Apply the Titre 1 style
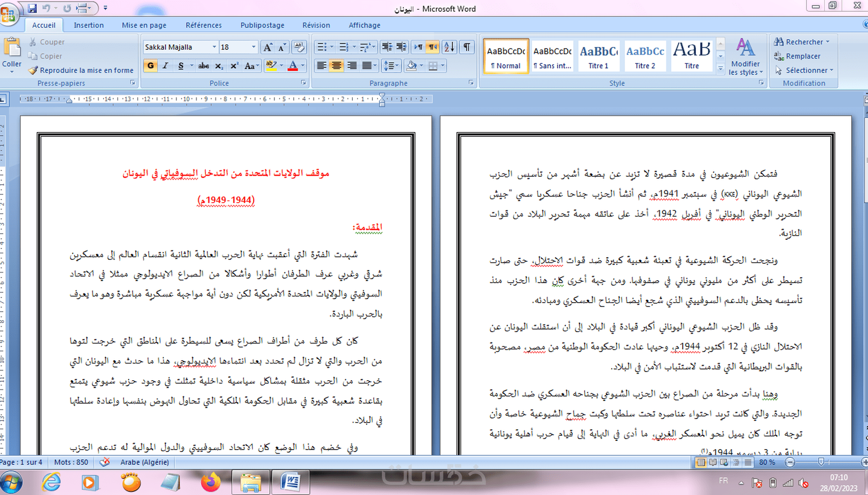Screen dimensions: 868x495 (598, 56)
